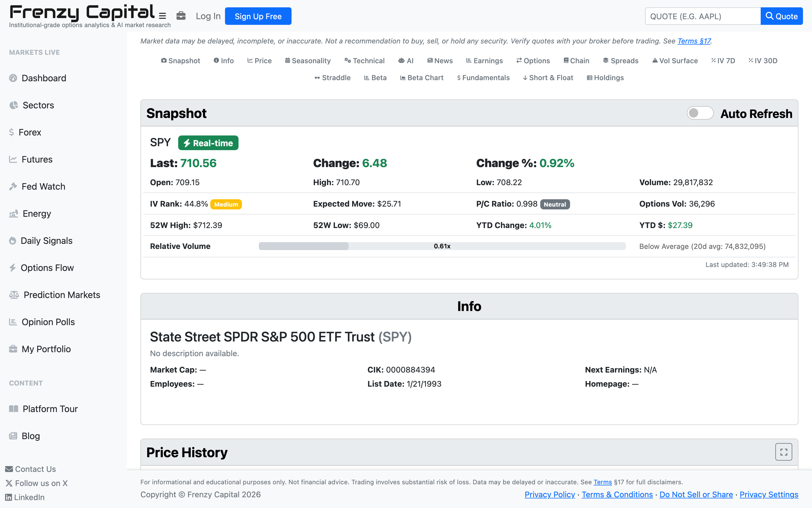Open the Terms & Conditions footer link
This screenshot has height=508, width=812.
pos(617,494)
